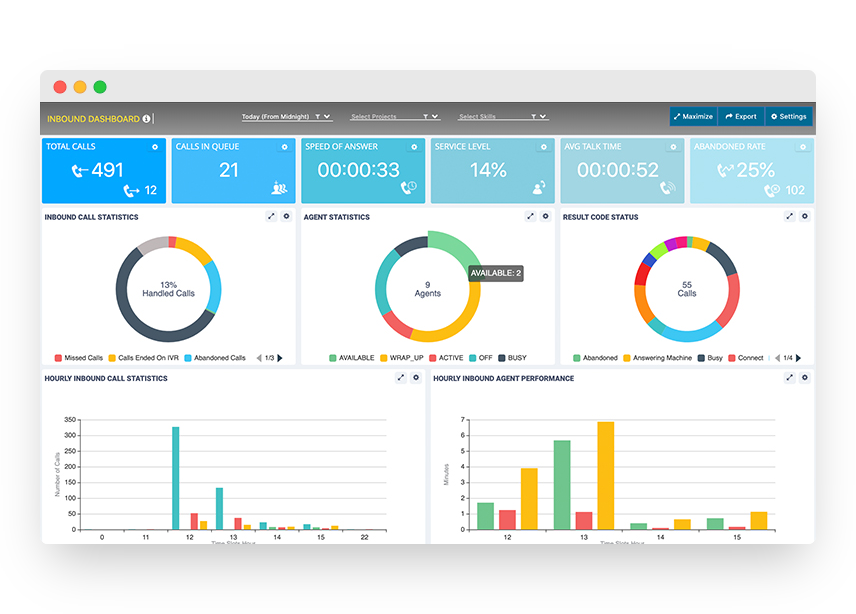Click the Export button

[741, 116]
